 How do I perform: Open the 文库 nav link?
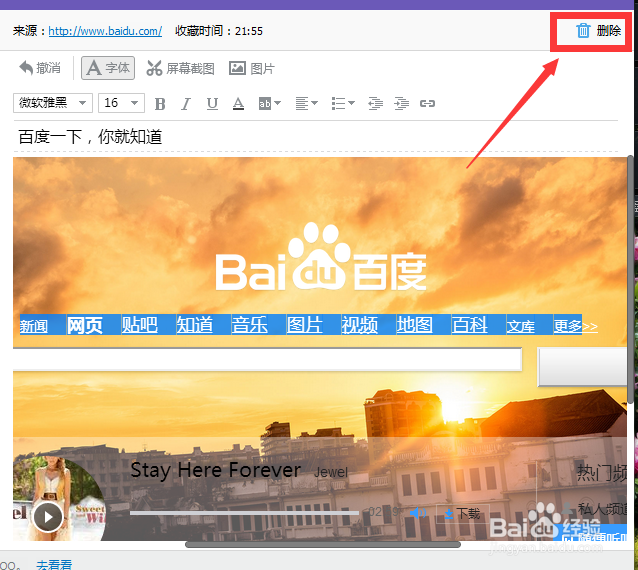[x=520, y=326]
